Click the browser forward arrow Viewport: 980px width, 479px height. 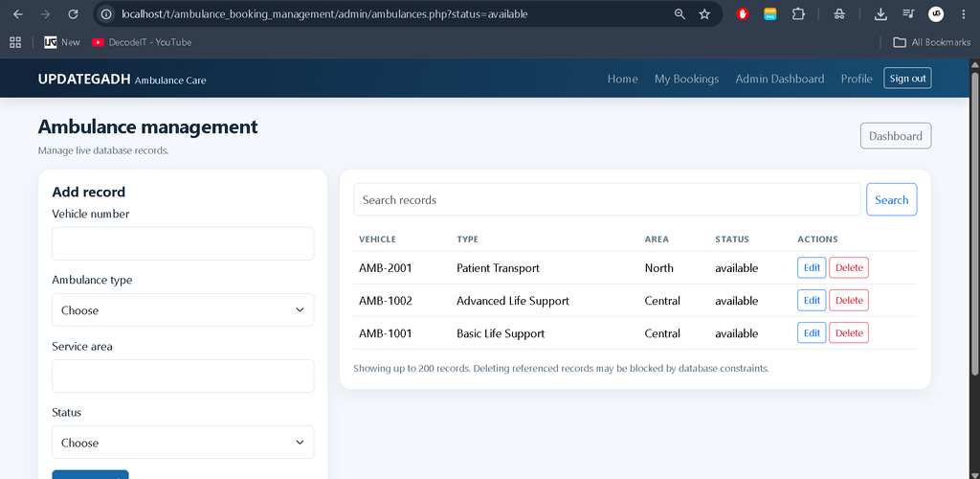point(45,13)
